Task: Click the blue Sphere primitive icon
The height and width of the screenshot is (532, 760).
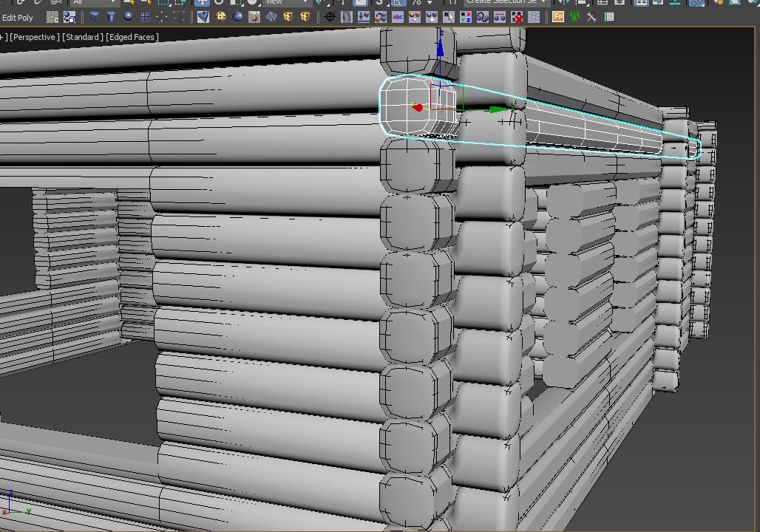Action: click(128, 17)
